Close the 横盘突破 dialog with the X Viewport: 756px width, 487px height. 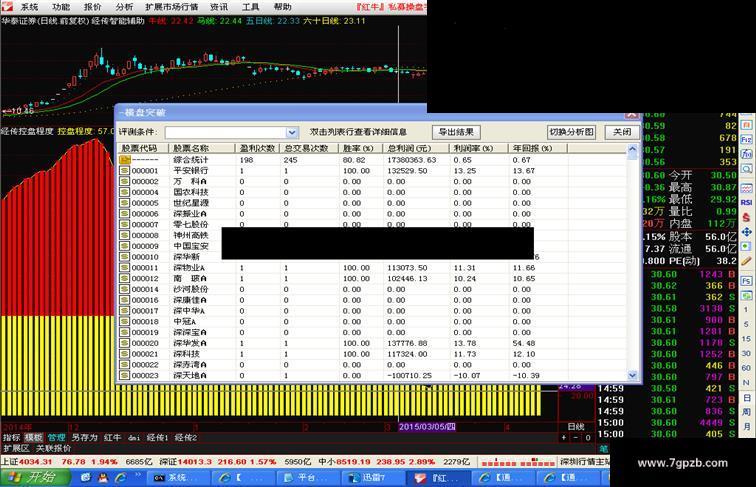pos(632,115)
